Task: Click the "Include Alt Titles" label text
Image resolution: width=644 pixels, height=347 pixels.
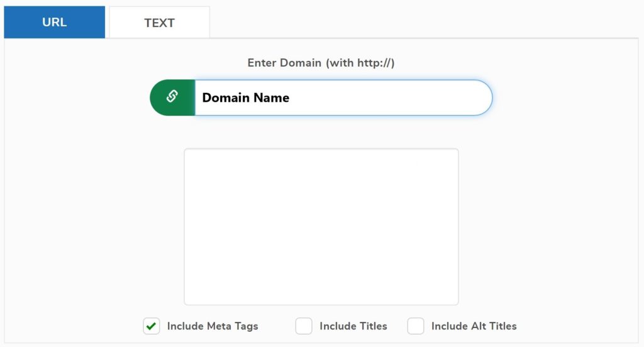Action: 474,326
